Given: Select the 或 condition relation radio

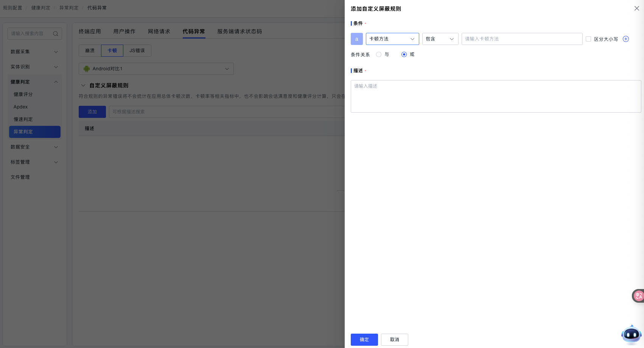Looking at the screenshot, I should [404, 54].
